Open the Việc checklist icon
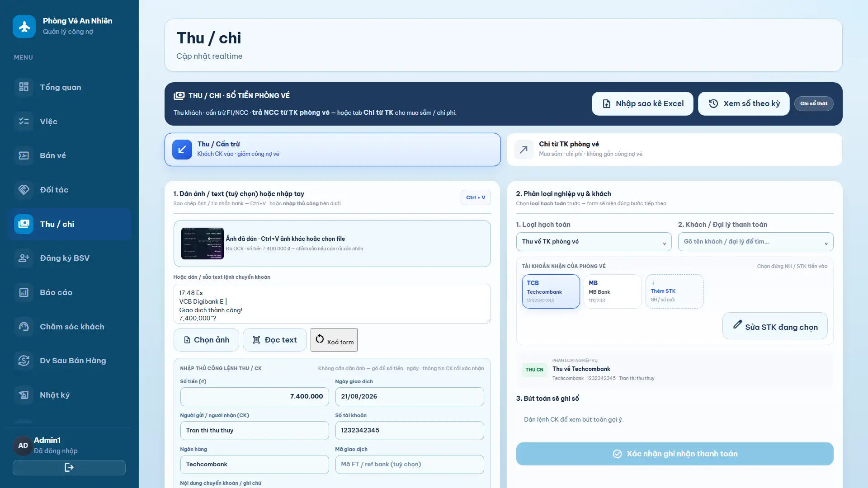Screen dimensions: 868x488 [24, 121]
